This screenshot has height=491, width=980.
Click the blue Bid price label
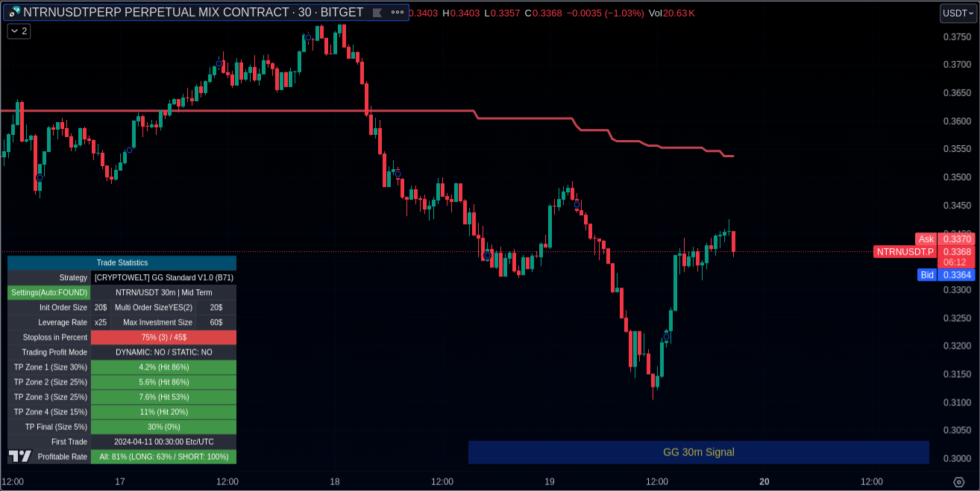coord(926,275)
